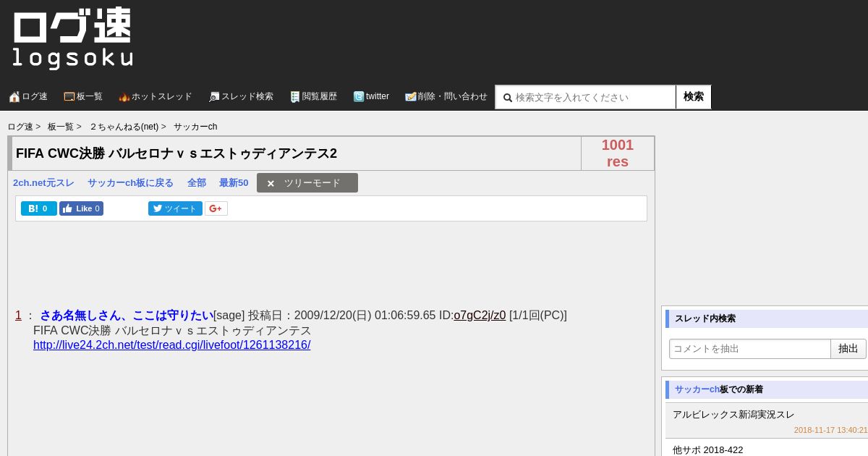Click the envelope icon for 削除・問い合わせ

pos(411,96)
